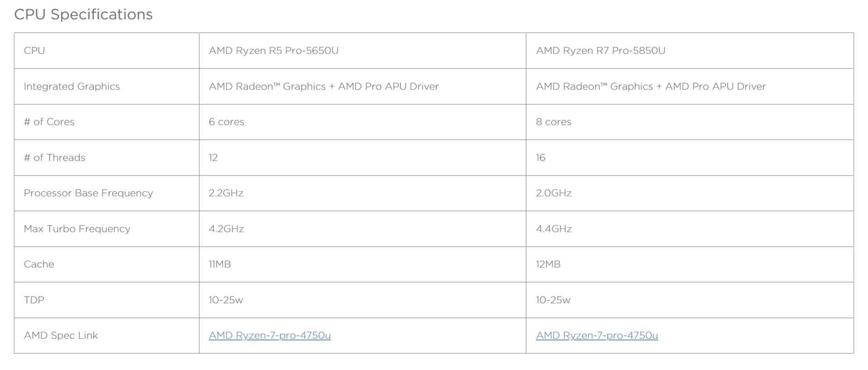Viewport: 868px width, 370px height.
Task: Click the Max Turbo Frequency label
Action: point(77,229)
